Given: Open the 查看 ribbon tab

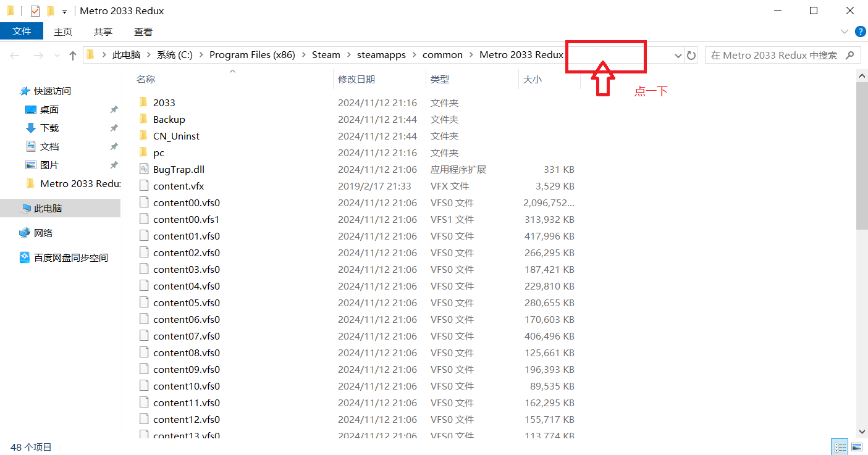Looking at the screenshot, I should click(143, 31).
